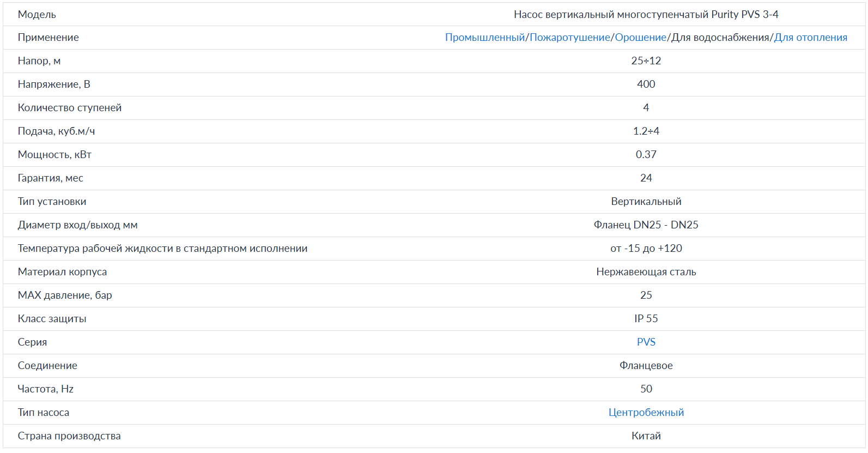Viewport: 868px width, 453px height.
Task: Click the Для водоснабжения text
Action: click(x=720, y=37)
